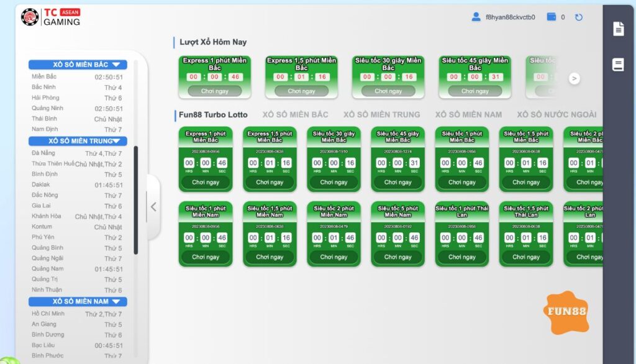The height and width of the screenshot is (364, 636).
Task: Click Chơi ngay on Siêu tốc 1,5 phút Thái Lan card
Action: tap(526, 257)
